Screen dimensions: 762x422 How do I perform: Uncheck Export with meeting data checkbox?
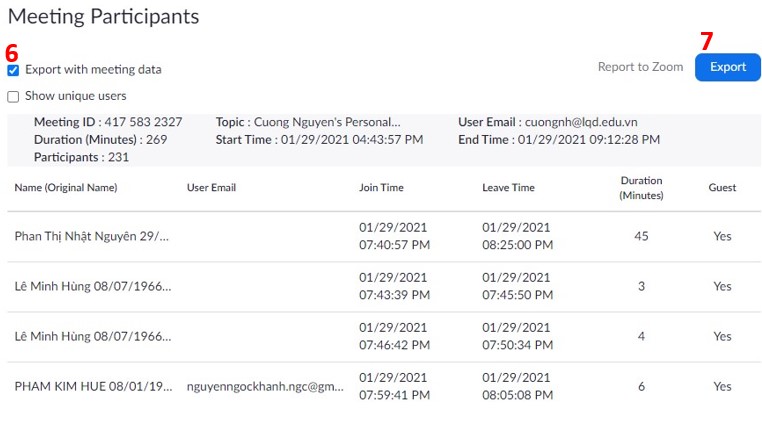13,70
